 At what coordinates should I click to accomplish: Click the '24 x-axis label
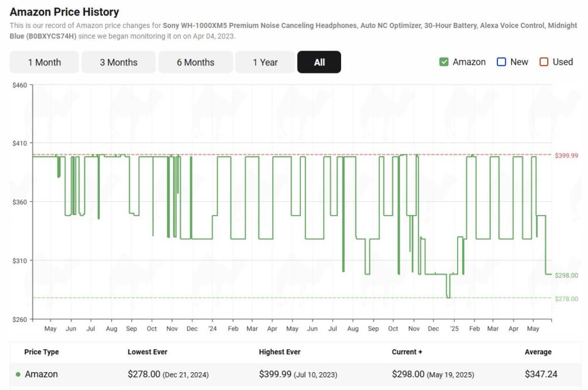tap(212, 329)
